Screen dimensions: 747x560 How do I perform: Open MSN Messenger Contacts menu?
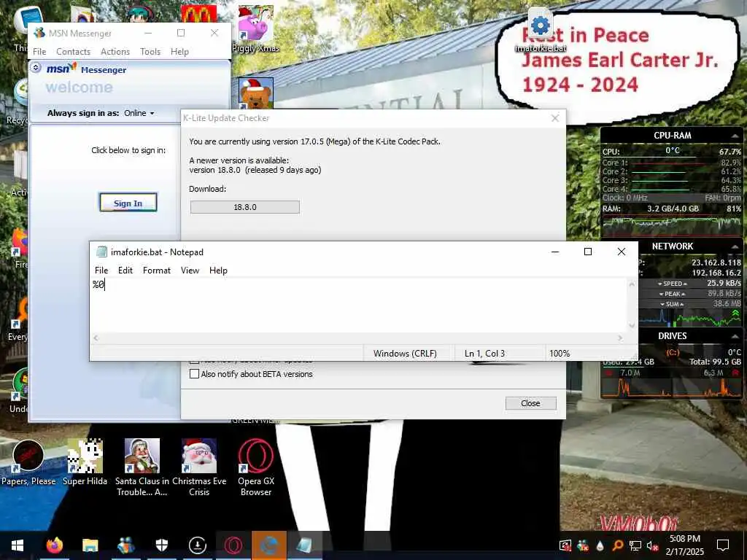tap(73, 52)
